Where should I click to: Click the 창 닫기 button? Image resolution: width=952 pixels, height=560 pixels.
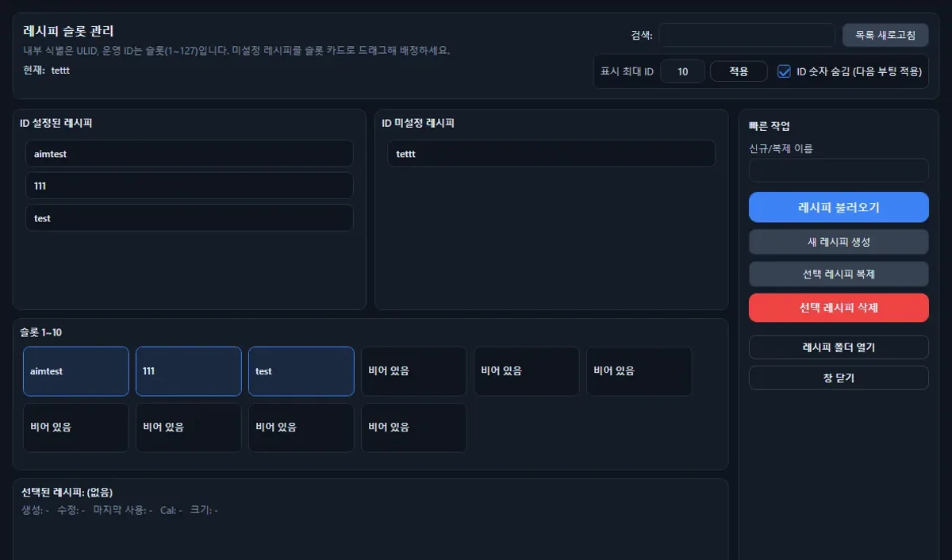point(839,378)
